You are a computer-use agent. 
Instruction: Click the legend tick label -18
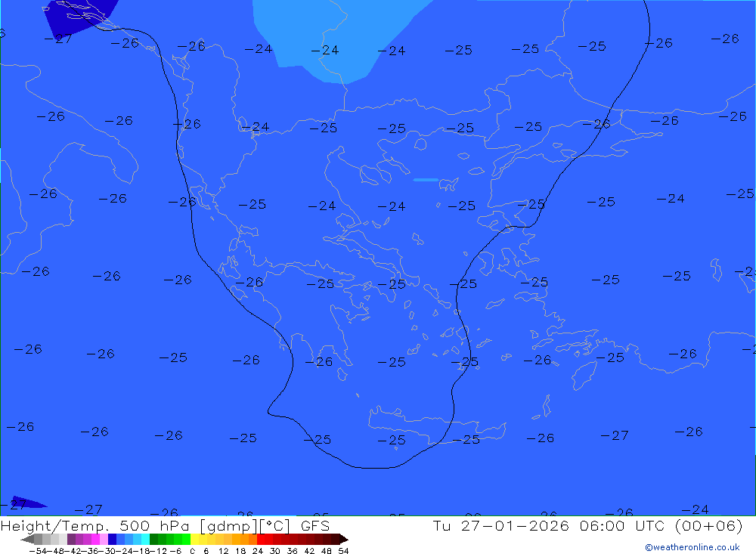(x=141, y=551)
